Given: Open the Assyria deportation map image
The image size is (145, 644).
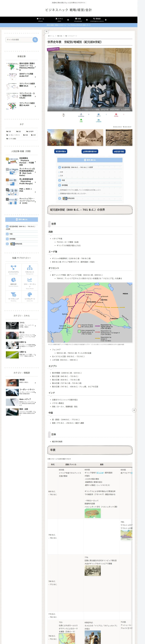Looking at the screenshot, I should click(90, 312).
